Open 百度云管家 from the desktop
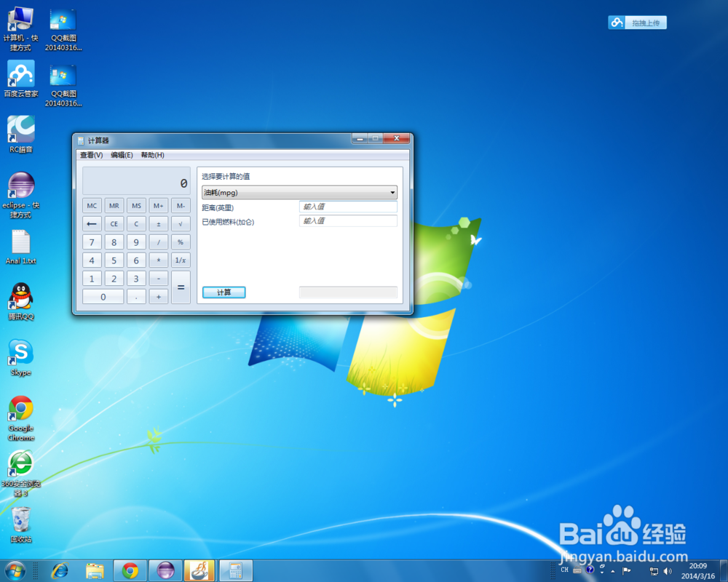The width and height of the screenshot is (728, 582). pos(20,75)
